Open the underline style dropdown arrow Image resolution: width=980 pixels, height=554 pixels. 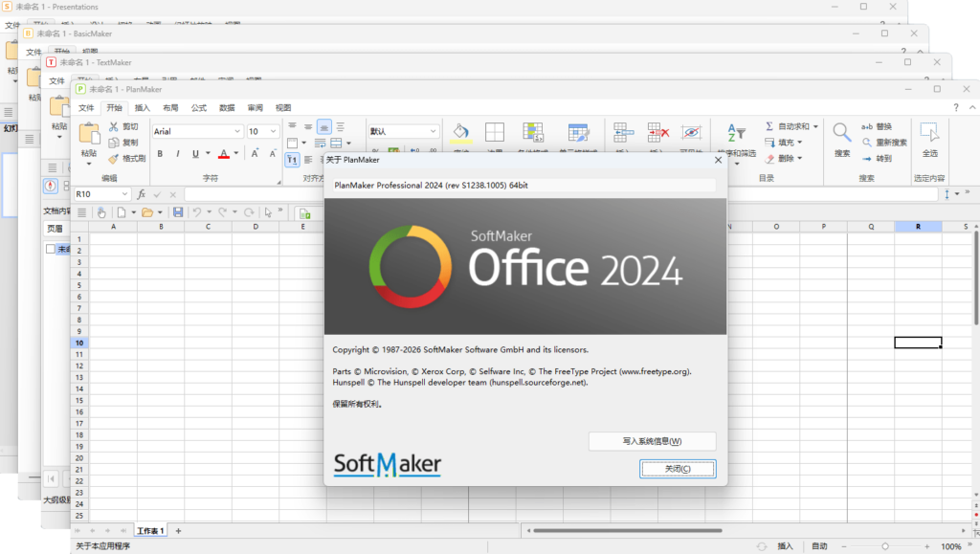click(x=208, y=154)
